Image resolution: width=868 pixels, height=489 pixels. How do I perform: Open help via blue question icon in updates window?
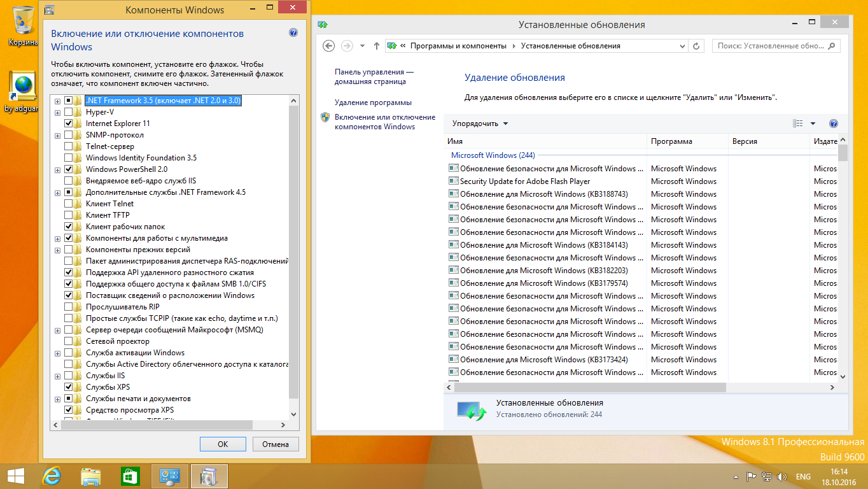point(834,124)
